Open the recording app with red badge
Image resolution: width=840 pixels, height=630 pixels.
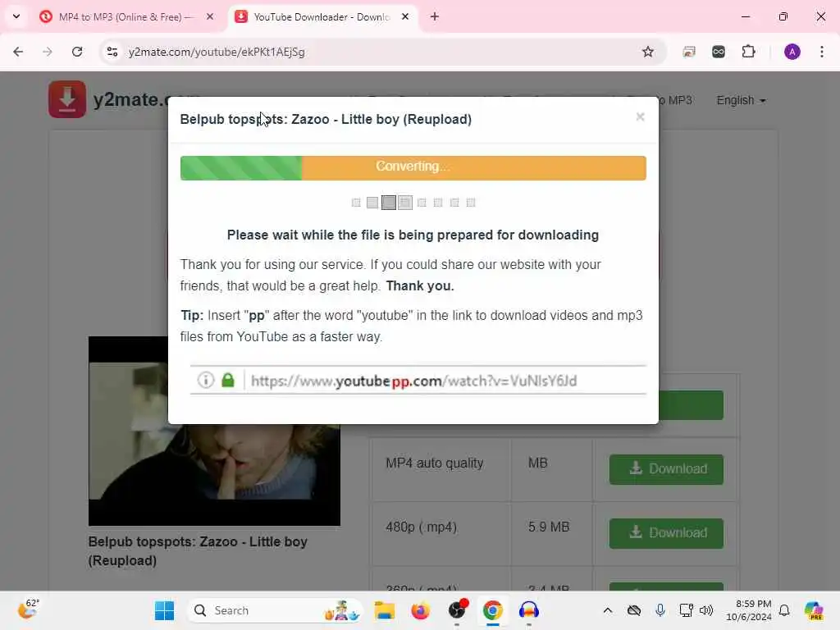click(x=457, y=610)
